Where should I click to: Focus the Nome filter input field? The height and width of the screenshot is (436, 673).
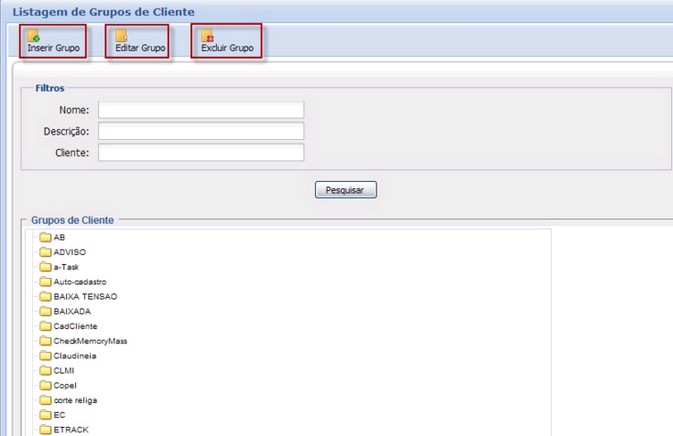click(x=200, y=110)
